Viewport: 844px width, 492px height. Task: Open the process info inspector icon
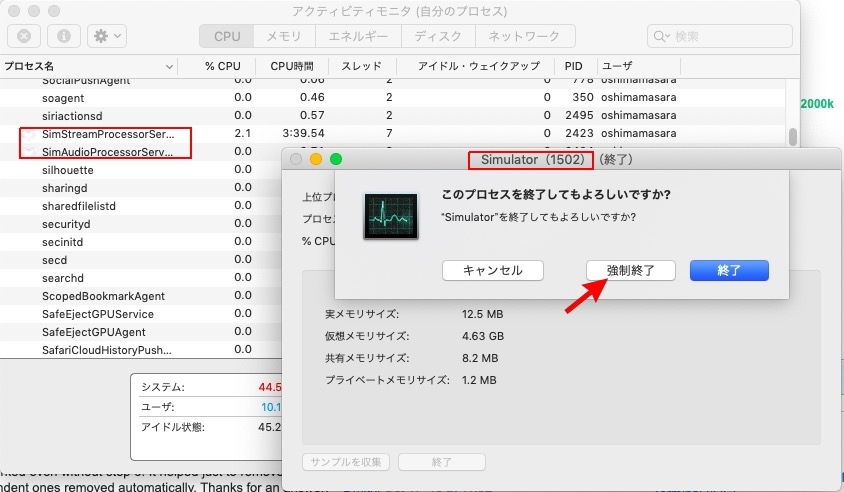pyautogui.click(x=64, y=36)
